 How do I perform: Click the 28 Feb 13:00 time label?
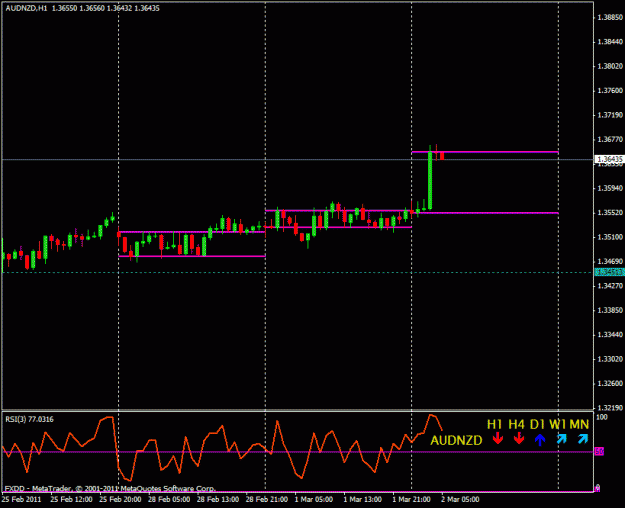218,499
